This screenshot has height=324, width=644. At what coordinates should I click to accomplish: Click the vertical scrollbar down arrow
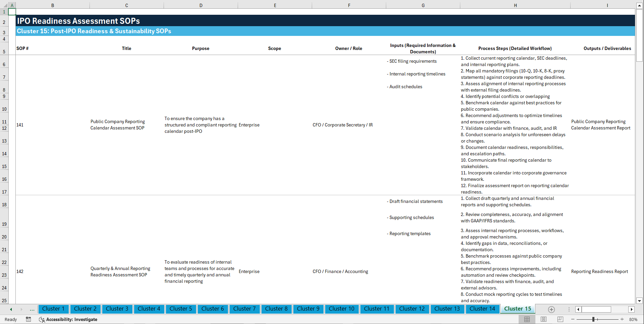tap(640, 301)
